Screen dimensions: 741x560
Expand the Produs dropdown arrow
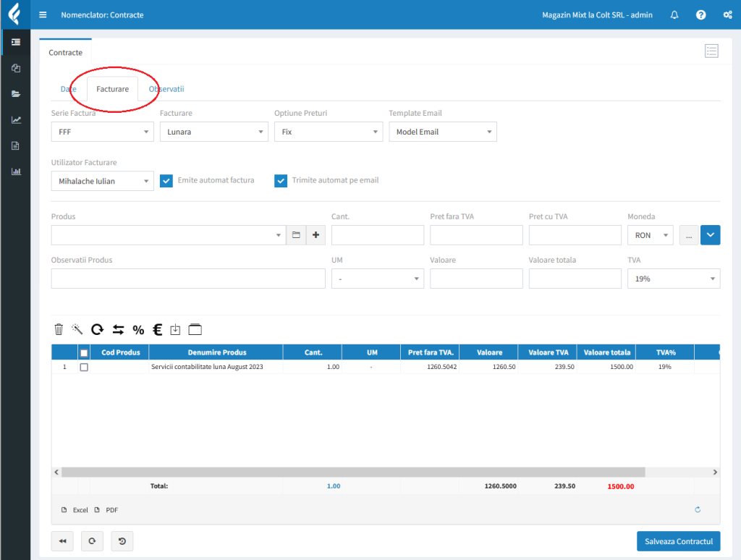tap(279, 235)
